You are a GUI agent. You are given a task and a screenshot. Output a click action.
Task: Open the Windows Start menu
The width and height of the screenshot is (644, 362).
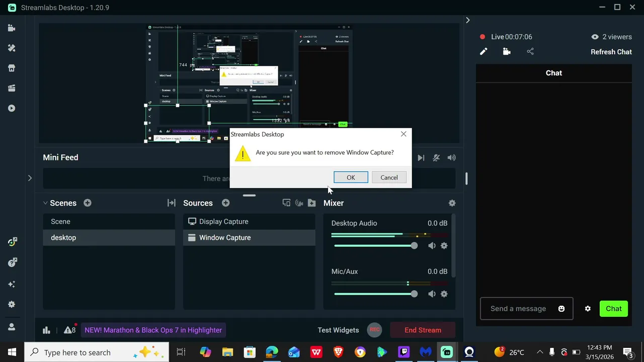12,352
